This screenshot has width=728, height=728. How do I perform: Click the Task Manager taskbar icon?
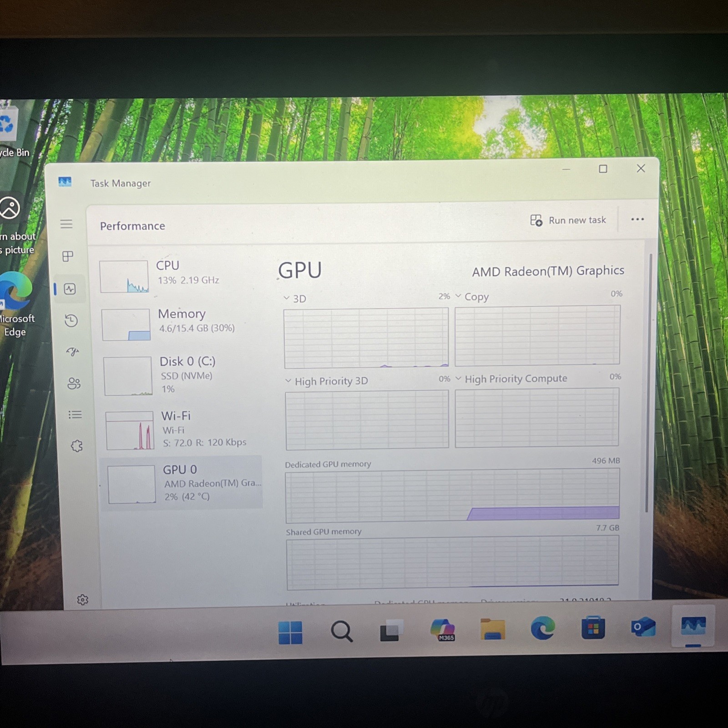pos(693,626)
